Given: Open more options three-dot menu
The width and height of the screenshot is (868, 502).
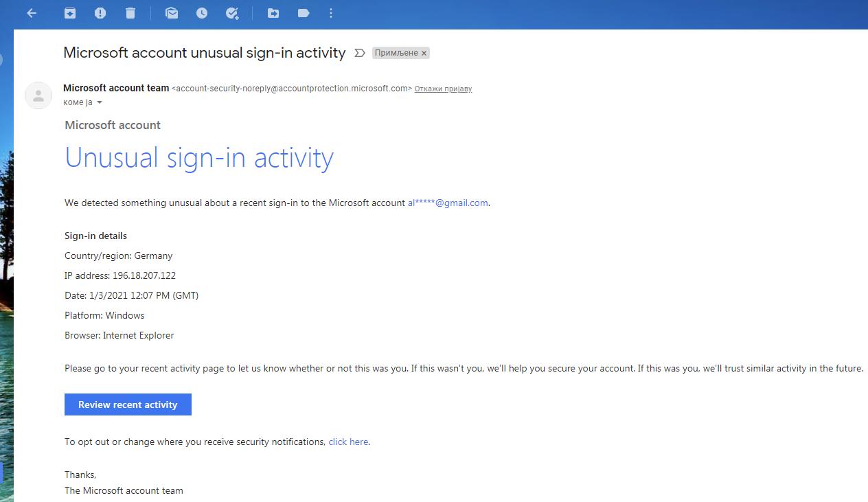Looking at the screenshot, I should tap(331, 13).
